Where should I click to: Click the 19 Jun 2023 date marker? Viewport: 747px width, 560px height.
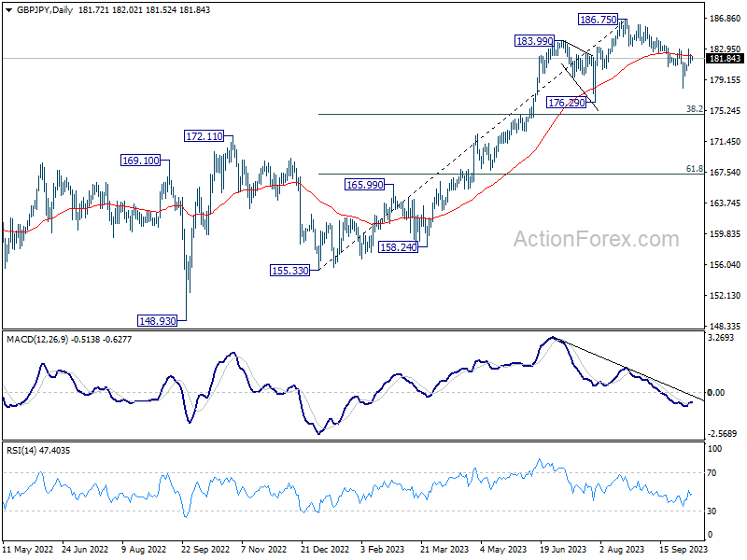coord(563,550)
